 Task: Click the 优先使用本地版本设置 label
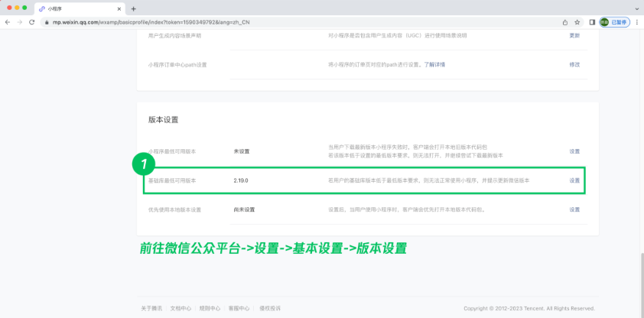[174, 209]
